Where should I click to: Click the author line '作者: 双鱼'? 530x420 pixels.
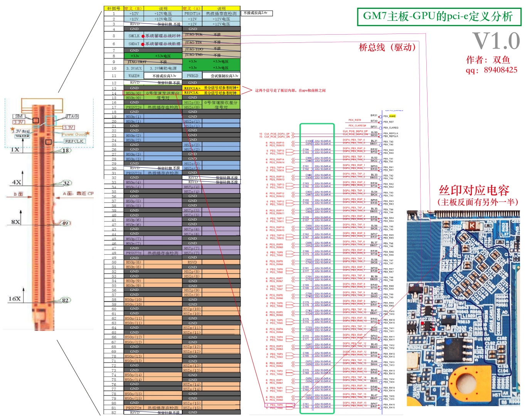(x=488, y=60)
